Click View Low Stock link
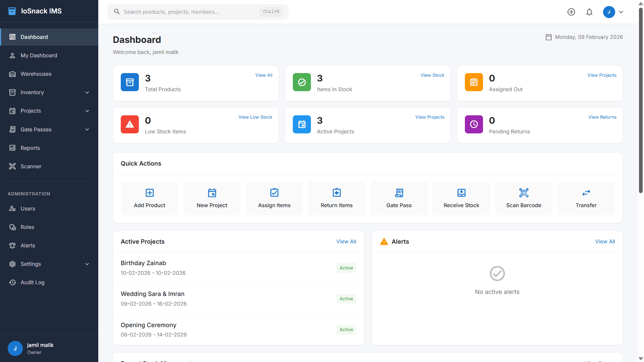 255,117
